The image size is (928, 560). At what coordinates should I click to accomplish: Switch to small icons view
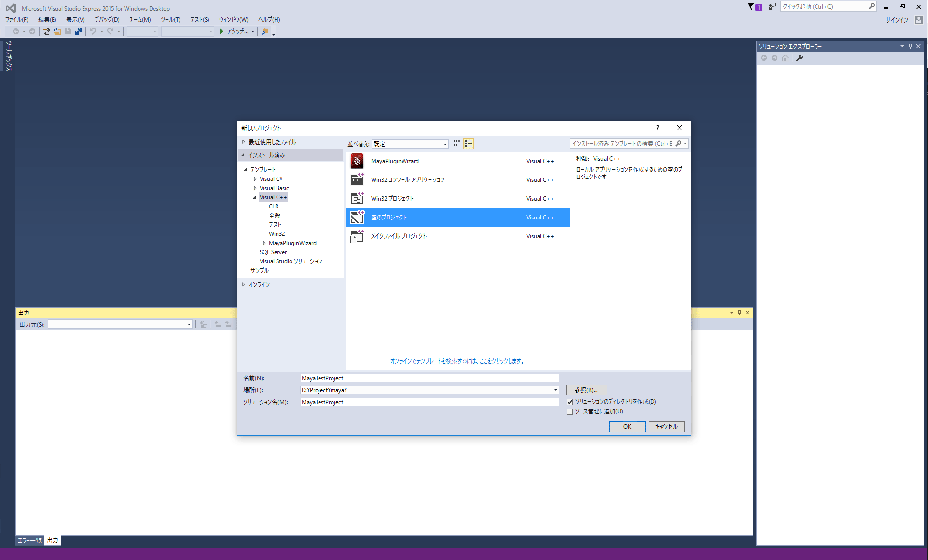tap(457, 144)
